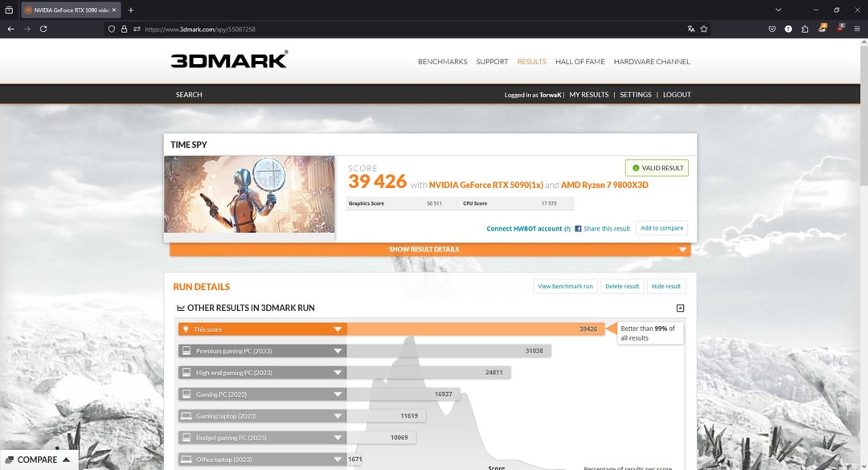868x470 pixels.
Task: Click the browser address bar URL
Action: (200, 30)
